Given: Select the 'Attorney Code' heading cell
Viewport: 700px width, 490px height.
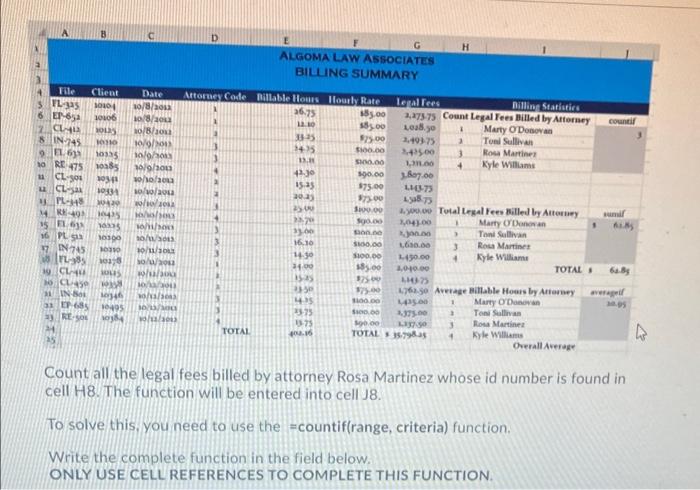Looking at the screenshot, I should click(x=215, y=96).
